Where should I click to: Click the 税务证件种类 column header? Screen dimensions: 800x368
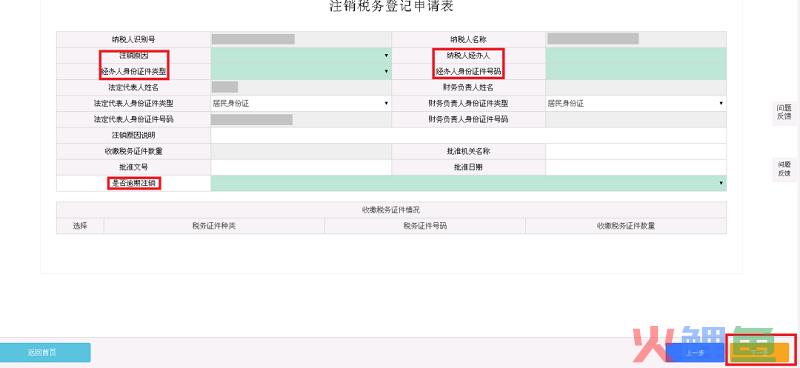click(214, 226)
